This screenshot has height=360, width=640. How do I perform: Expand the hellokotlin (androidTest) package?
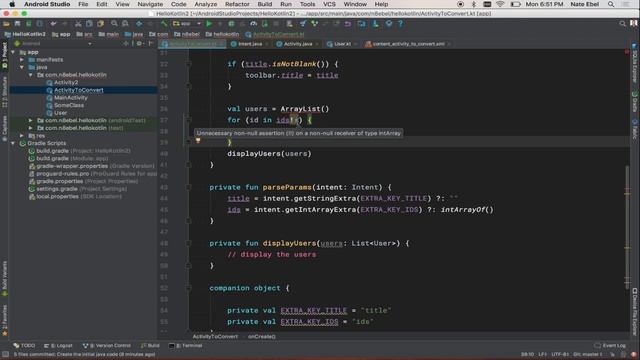[31, 120]
